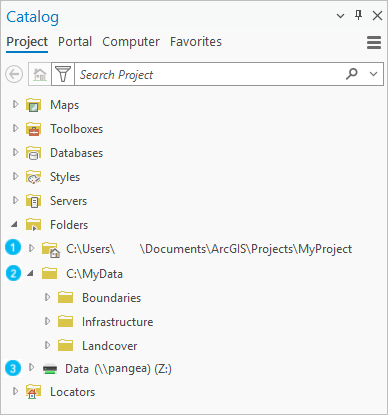Close the Catalog pane

tap(377, 16)
